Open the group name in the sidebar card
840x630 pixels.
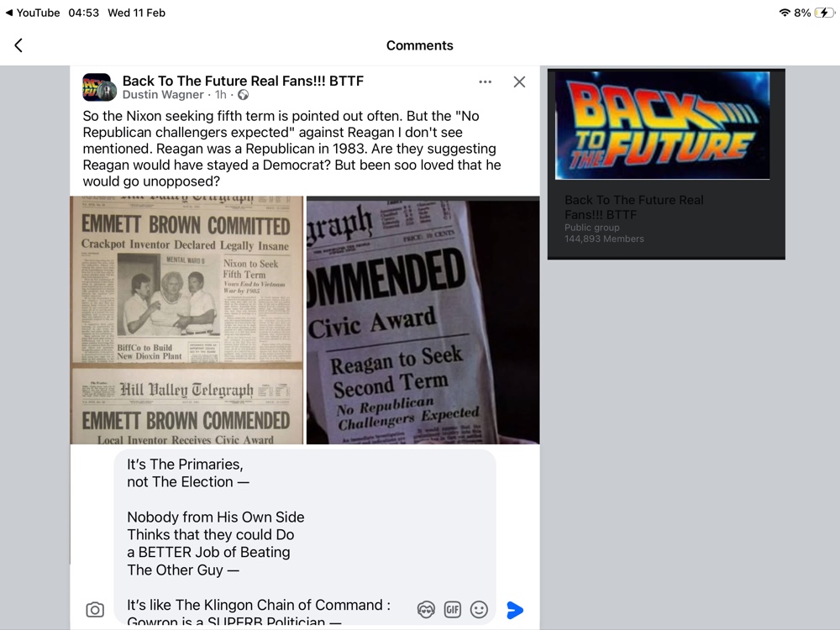(633, 207)
